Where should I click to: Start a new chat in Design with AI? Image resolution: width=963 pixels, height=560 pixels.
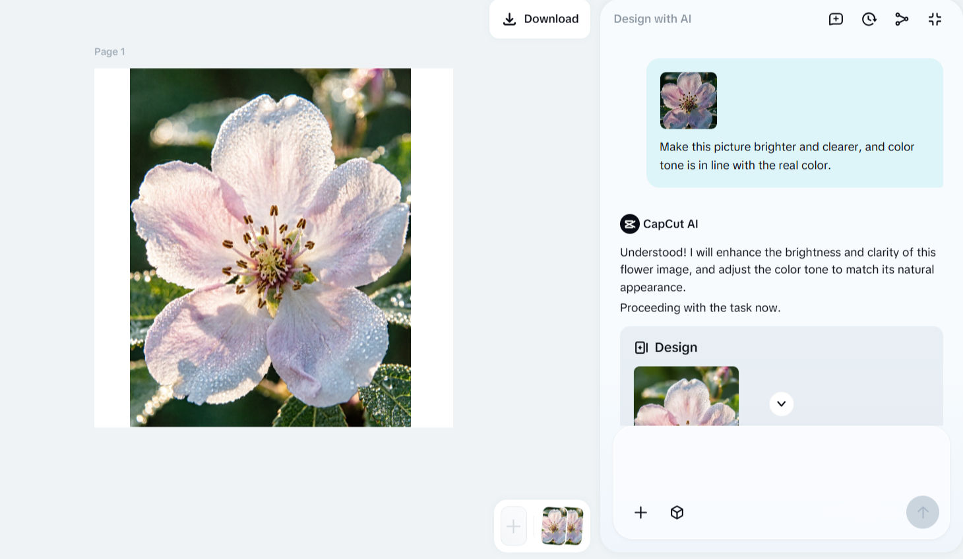[835, 19]
